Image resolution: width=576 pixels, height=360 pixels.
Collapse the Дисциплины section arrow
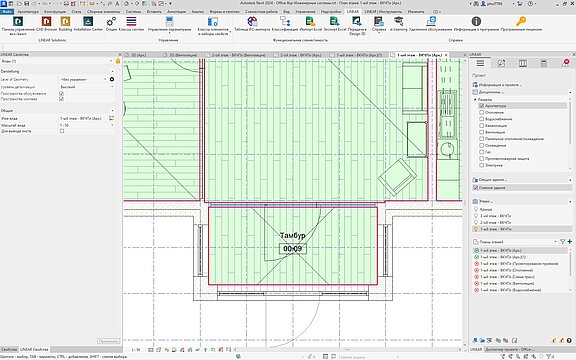[x=570, y=92]
